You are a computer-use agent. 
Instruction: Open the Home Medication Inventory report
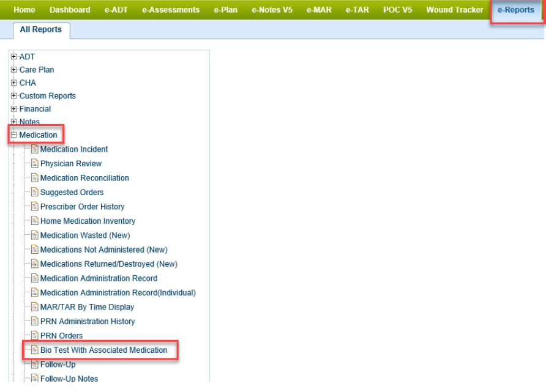[x=88, y=221]
